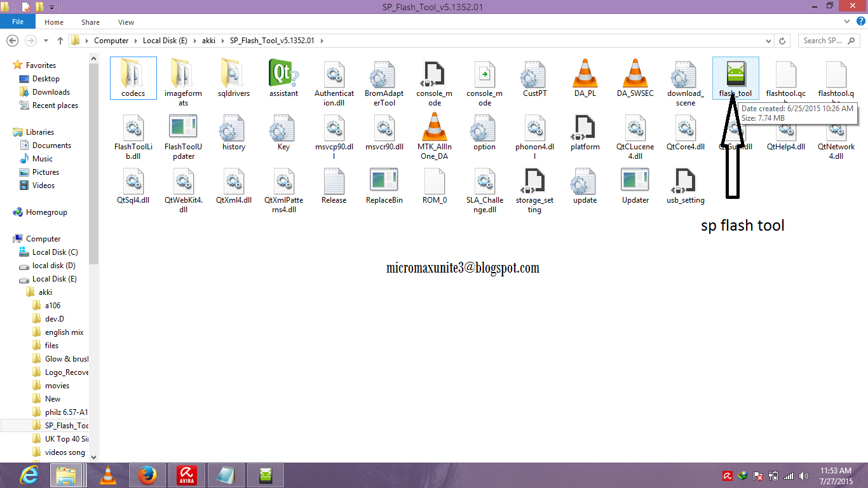Open the explorer Help button
The width and height of the screenshot is (868, 488).
[x=860, y=22]
